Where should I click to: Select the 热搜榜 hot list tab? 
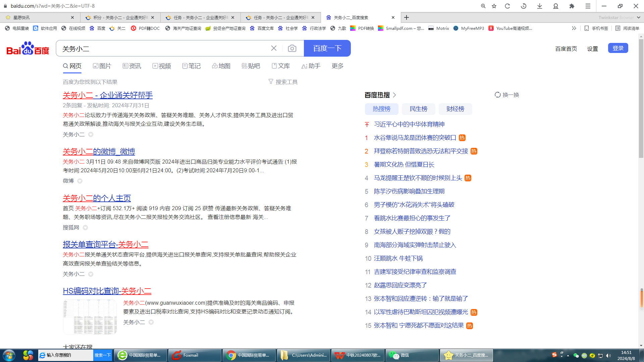tap(381, 109)
